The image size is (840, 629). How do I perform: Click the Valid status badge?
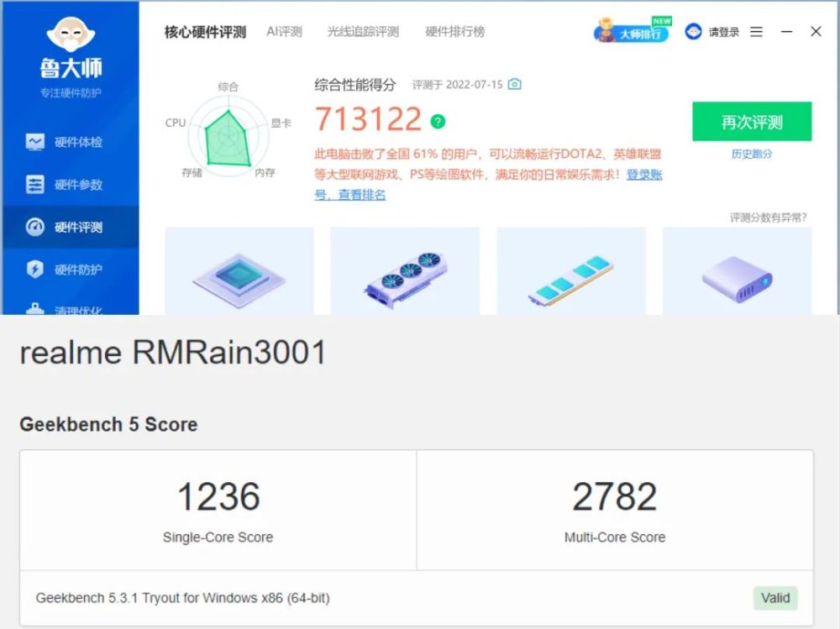(x=775, y=598)
